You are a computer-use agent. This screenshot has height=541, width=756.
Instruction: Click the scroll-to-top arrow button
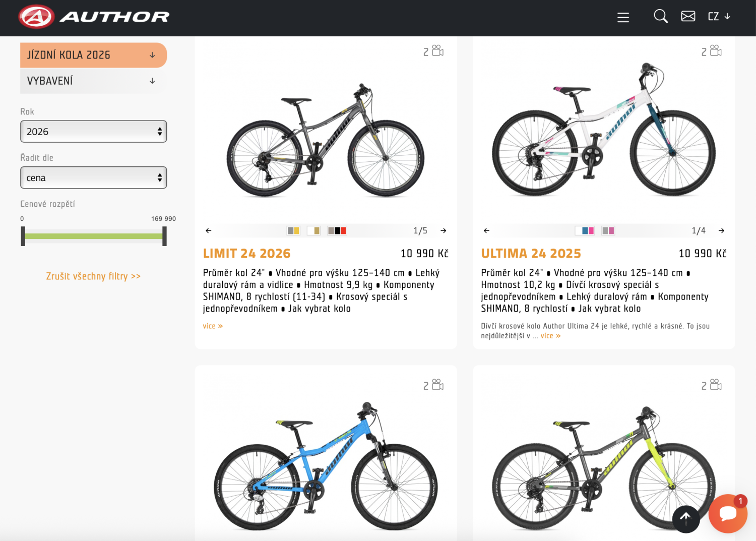pyautogui.click(x=685, y=518)
